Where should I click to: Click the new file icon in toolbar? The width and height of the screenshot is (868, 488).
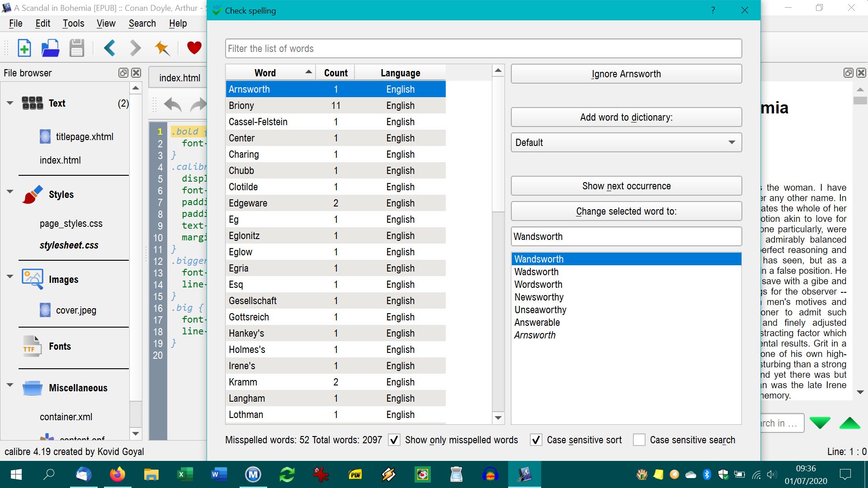click(24, 48)
